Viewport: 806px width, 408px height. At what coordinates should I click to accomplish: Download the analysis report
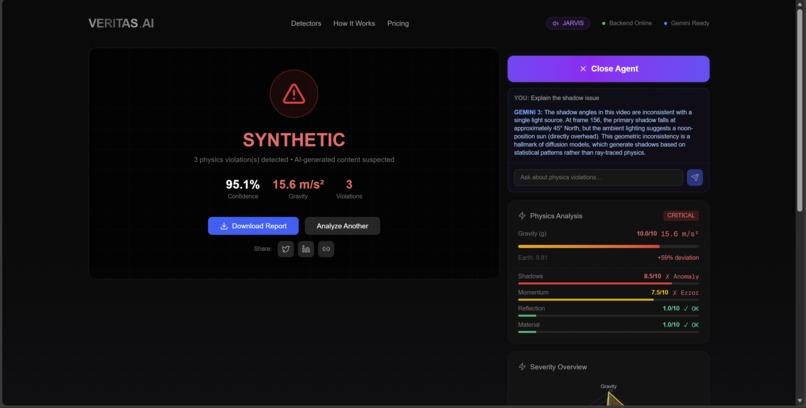click(253, 226)
